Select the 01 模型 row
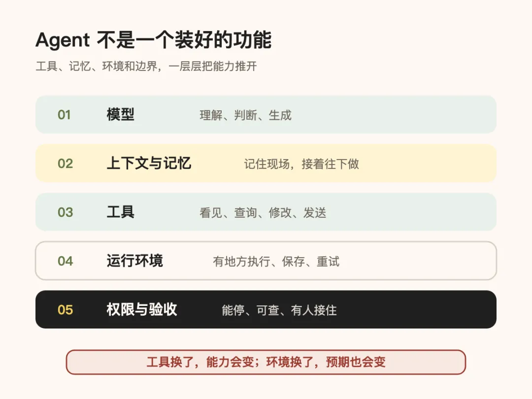Viewport: 532px width, 399px height. (x=266, y=115)
